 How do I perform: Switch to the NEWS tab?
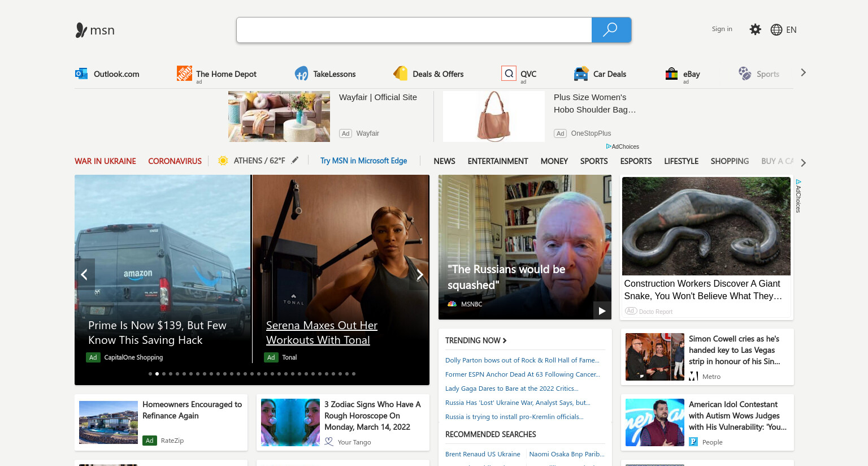point(444,161)
